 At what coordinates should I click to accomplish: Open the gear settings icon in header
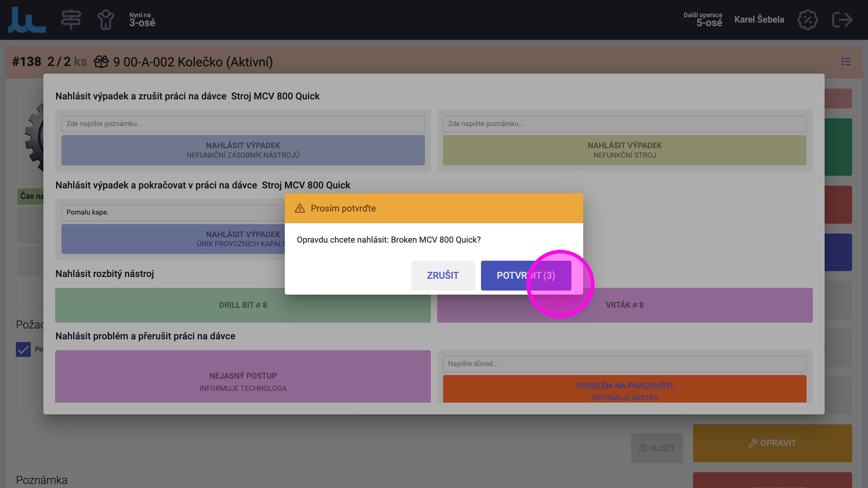[807, 20]
